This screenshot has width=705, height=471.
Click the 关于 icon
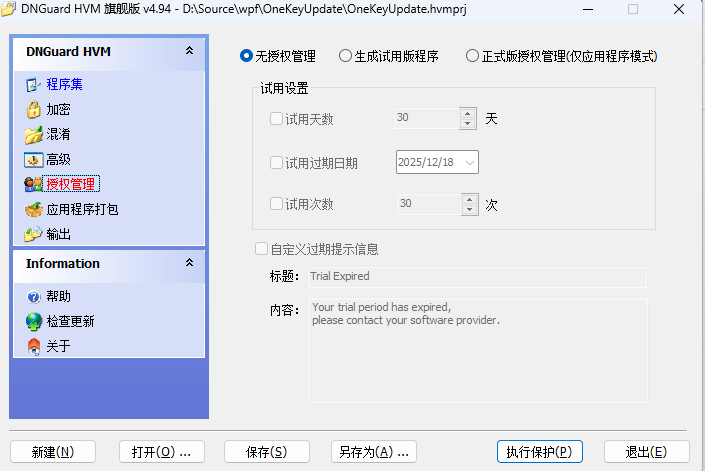(x=33, y=347)
